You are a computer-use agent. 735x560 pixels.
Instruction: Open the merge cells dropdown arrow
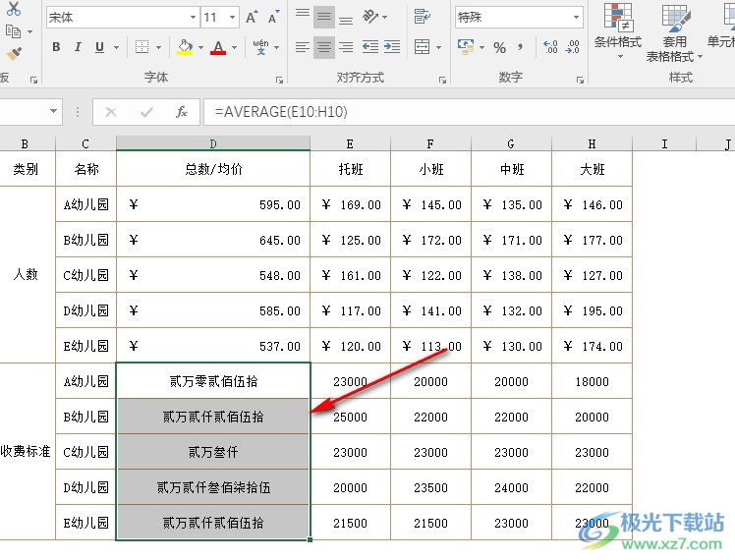[x=439, y=47]
